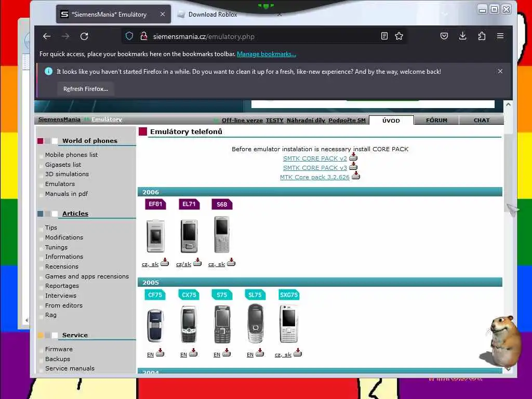This screenshot has height=399, width=532.
Task: Go back using the browser back arrow
Action: pyautogui.click(x=47, y=36)
